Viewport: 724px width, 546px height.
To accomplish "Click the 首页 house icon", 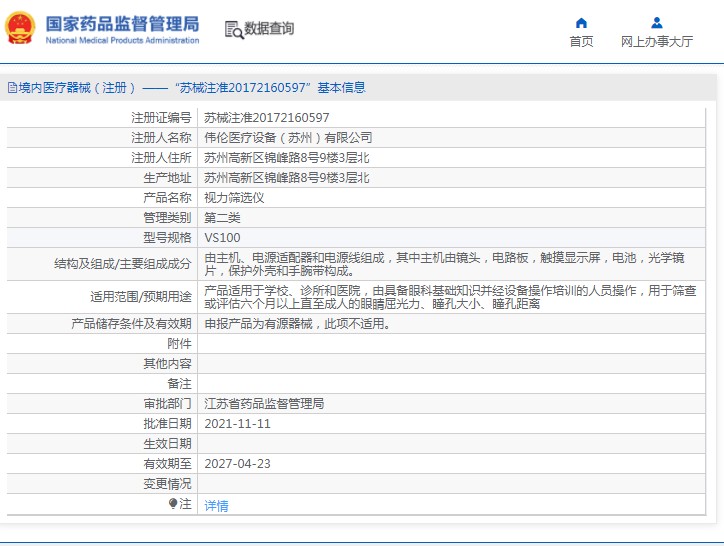I will pyautogui.click(x=581, y=23).
